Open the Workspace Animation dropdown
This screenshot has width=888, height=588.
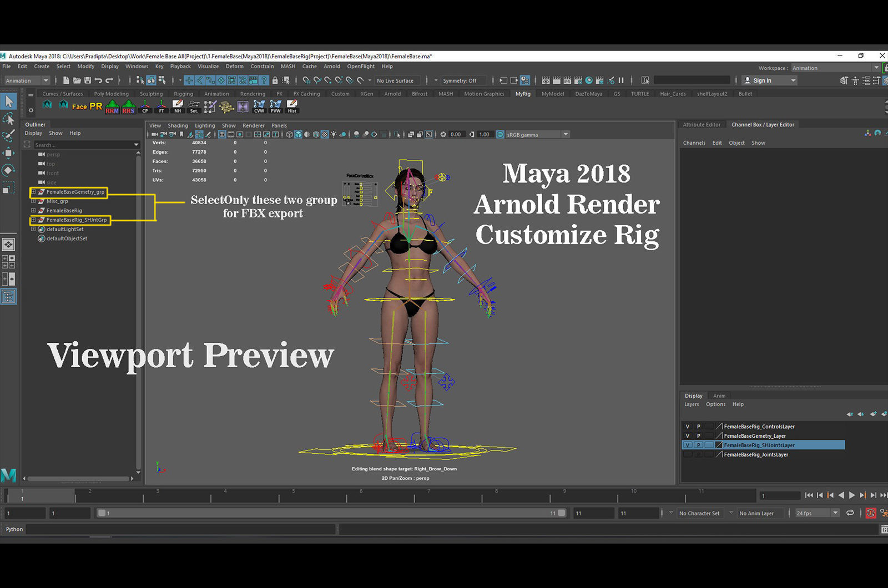coord(835,68)
